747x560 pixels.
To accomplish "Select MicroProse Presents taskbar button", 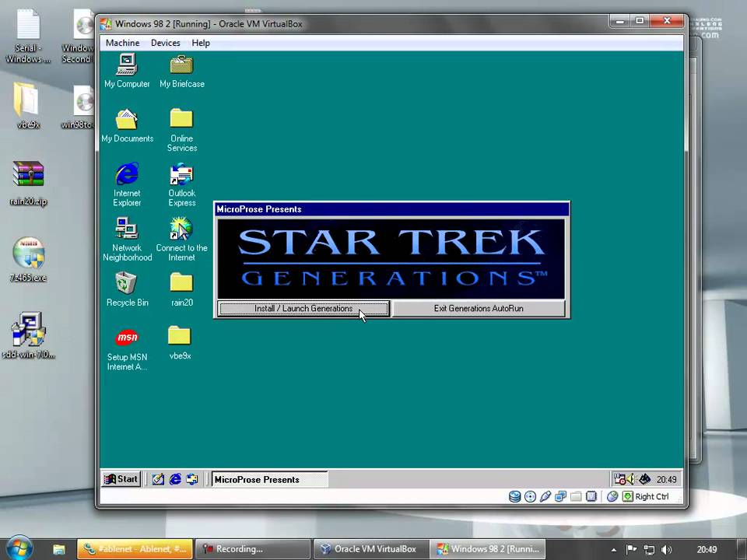I will coord(269,480).
